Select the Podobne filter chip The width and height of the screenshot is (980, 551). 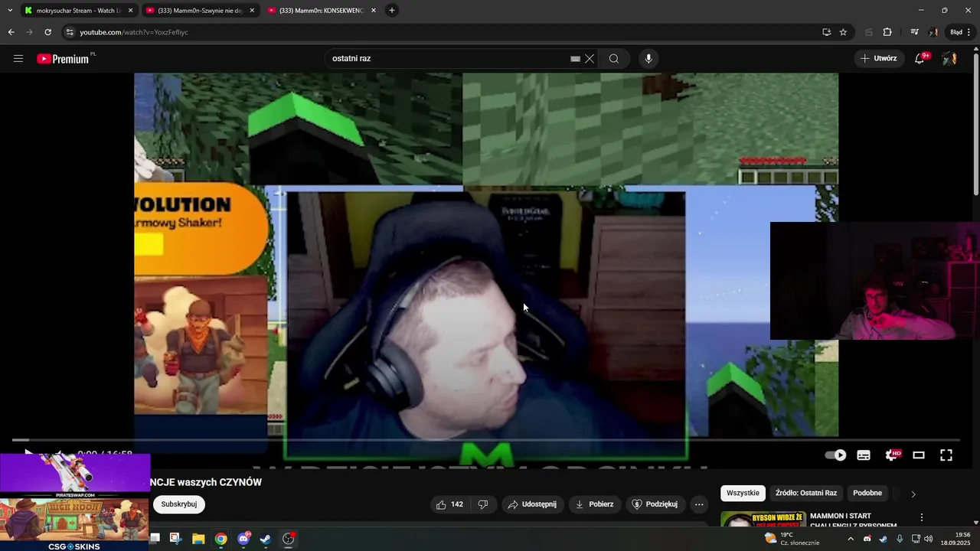(x=867, y=493)
